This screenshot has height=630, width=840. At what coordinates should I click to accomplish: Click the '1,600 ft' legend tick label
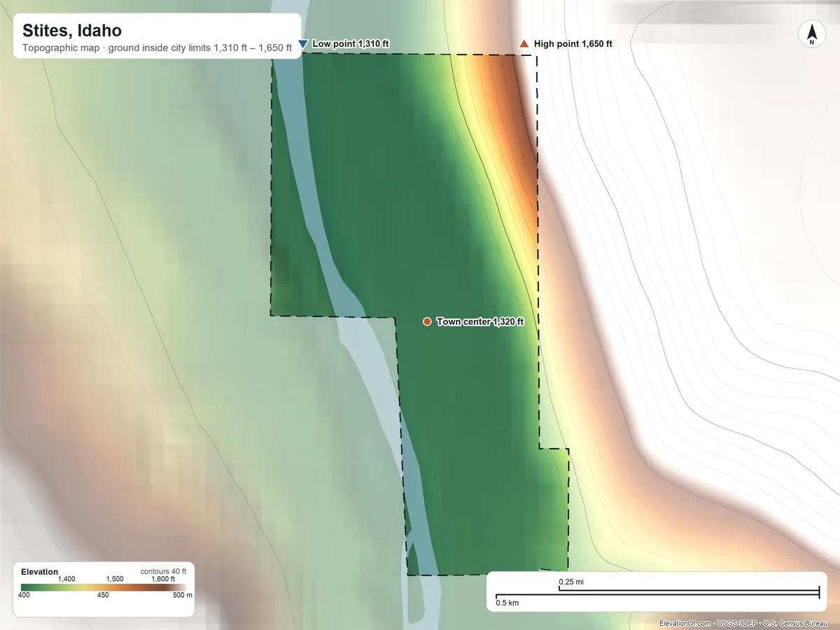[x=163, y=579]
